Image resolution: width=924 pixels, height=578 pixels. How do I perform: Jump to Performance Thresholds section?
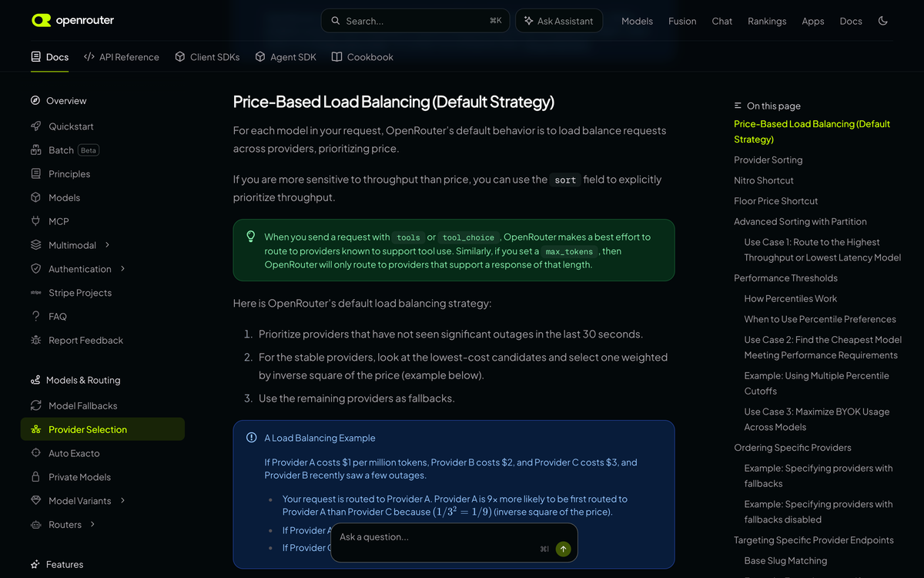point(785,278)
